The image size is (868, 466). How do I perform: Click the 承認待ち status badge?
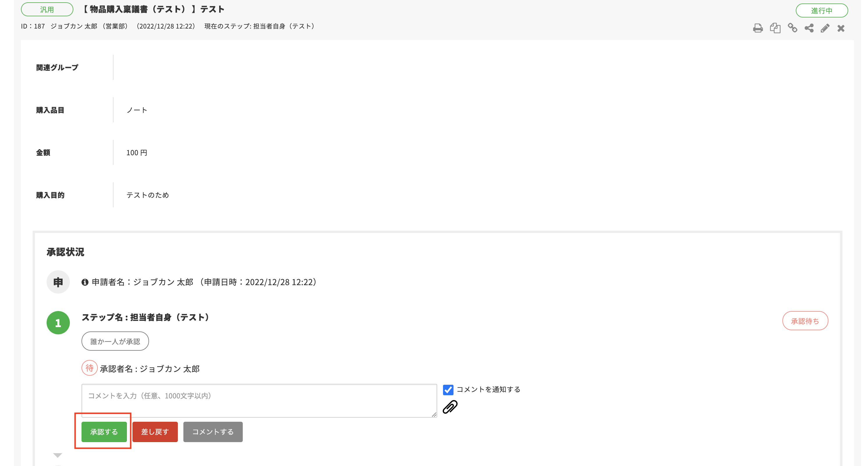[805, 321]
